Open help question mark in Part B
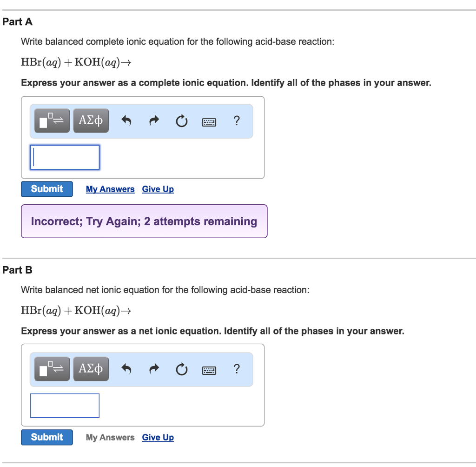The image size is (476, 467). 237,369
